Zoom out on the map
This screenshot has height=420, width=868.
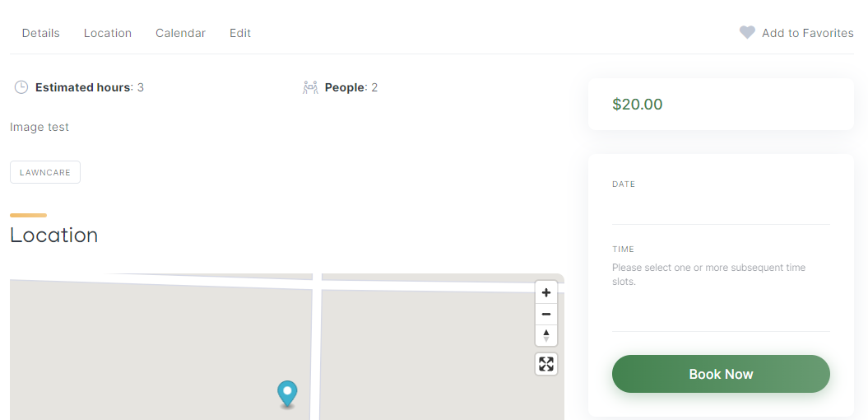pyautogui.click(x=546, y=314)
